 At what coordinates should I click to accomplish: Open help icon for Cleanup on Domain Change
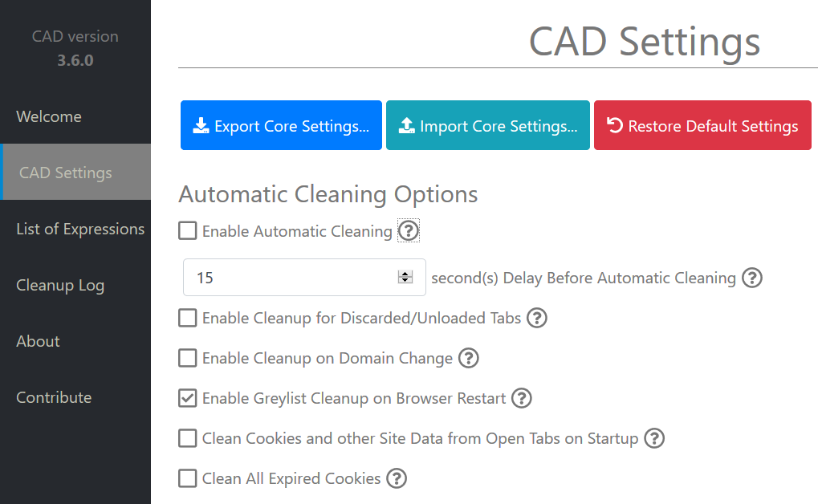[x=469, y=358]
